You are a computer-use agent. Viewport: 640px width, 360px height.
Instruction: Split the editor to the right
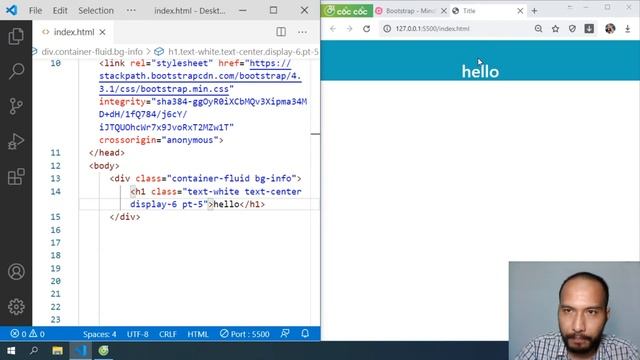coord(281,32)
